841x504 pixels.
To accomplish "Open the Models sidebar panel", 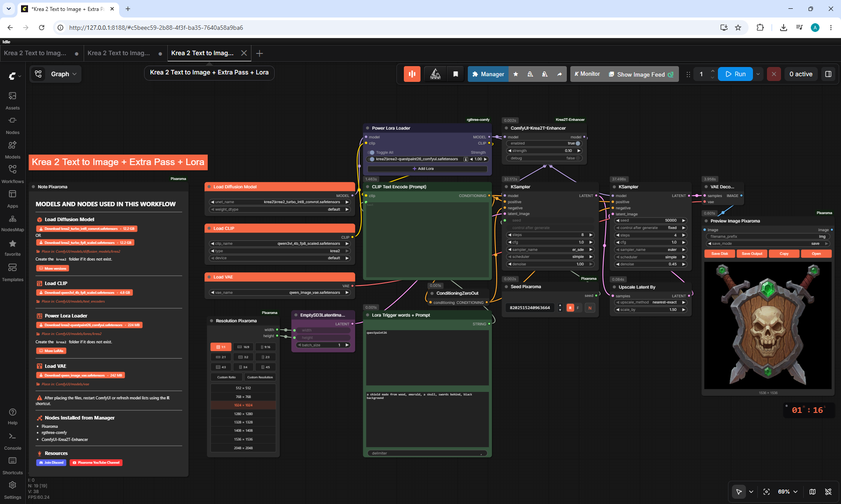I will 13,149.
